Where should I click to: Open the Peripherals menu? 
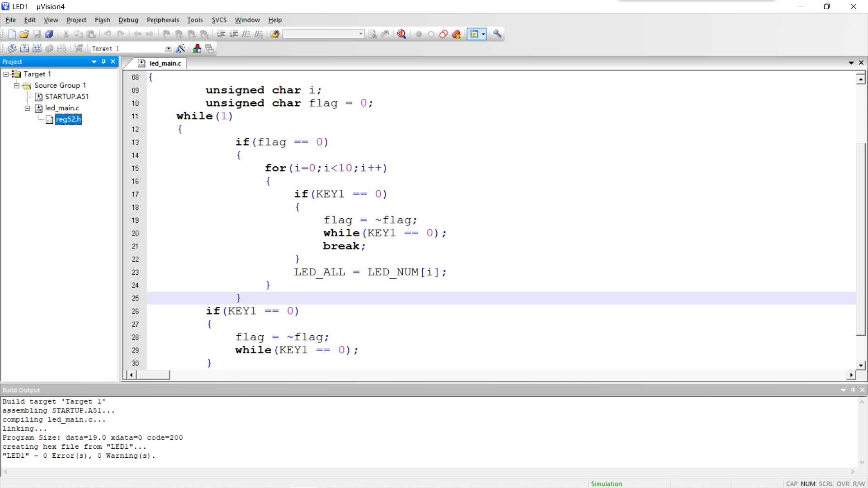(162, 20)
